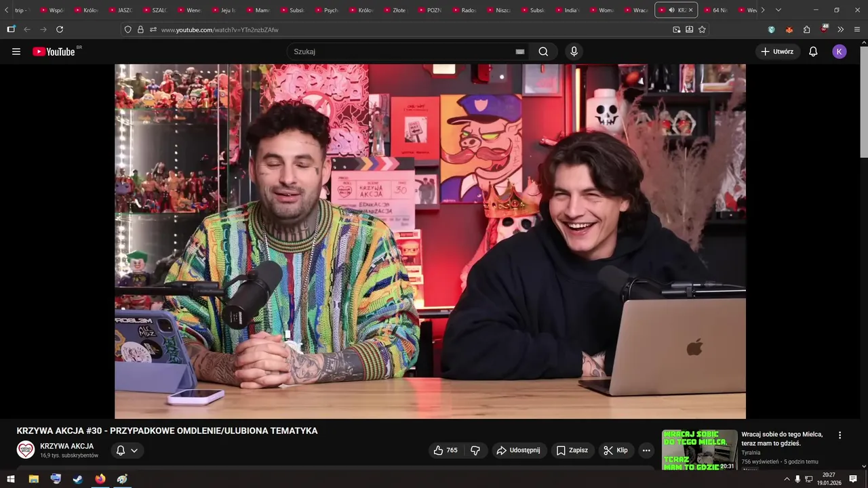Show more toolbar tools overflow chevron
The image size is (868, 488).
point(840,30)
